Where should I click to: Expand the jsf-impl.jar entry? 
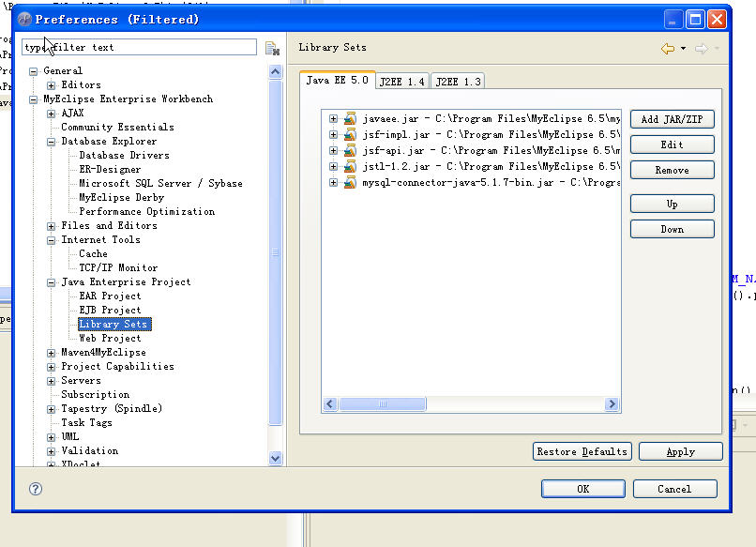pos(333,134)
